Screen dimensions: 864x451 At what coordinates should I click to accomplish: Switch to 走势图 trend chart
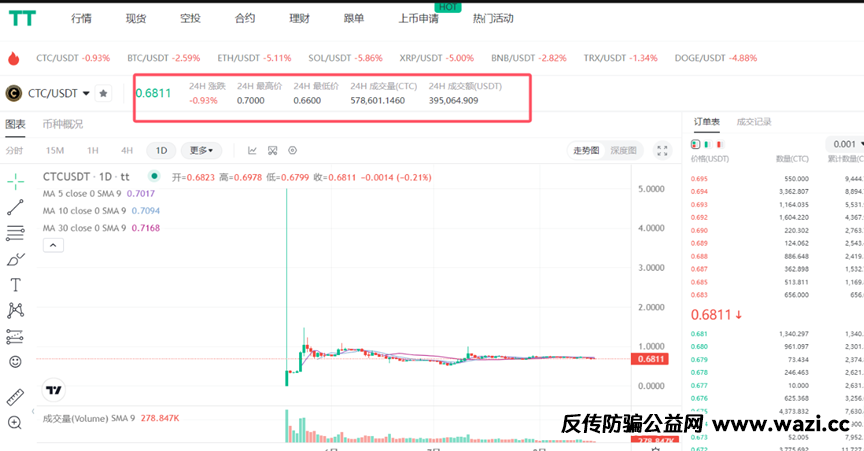click(x=586, y=151)
